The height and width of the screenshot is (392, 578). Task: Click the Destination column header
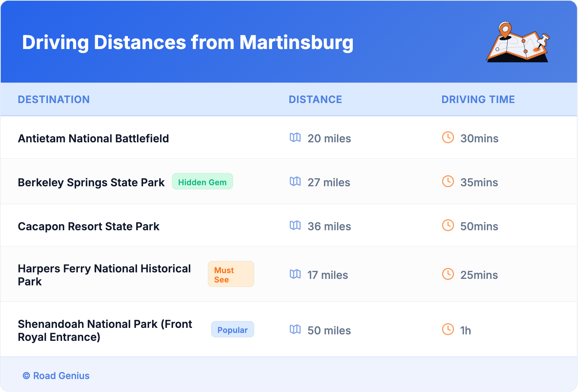point(54,99)
